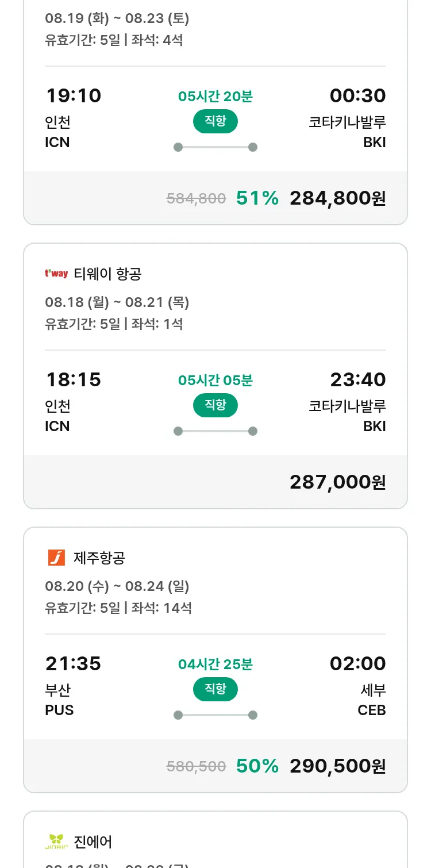This screenshot has width=431, height=868.
Task: Choose the 287,000원 fare
Action: coord(337,482)
